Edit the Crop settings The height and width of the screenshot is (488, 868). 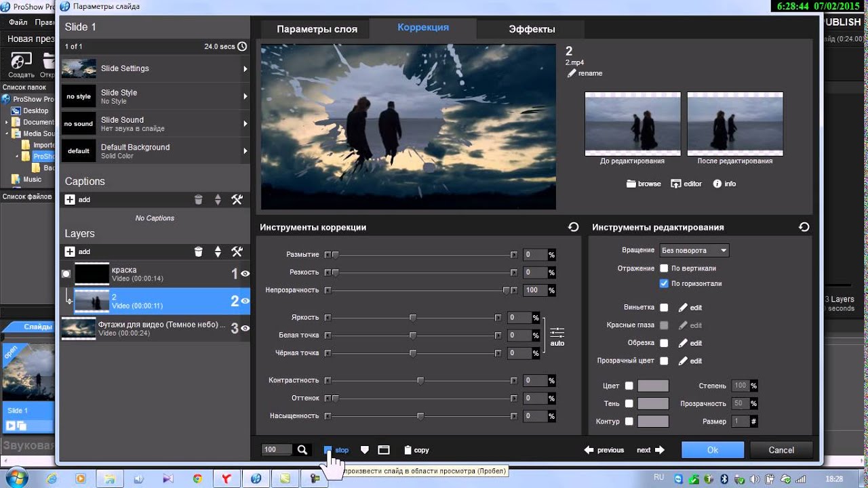pos(690,343)
